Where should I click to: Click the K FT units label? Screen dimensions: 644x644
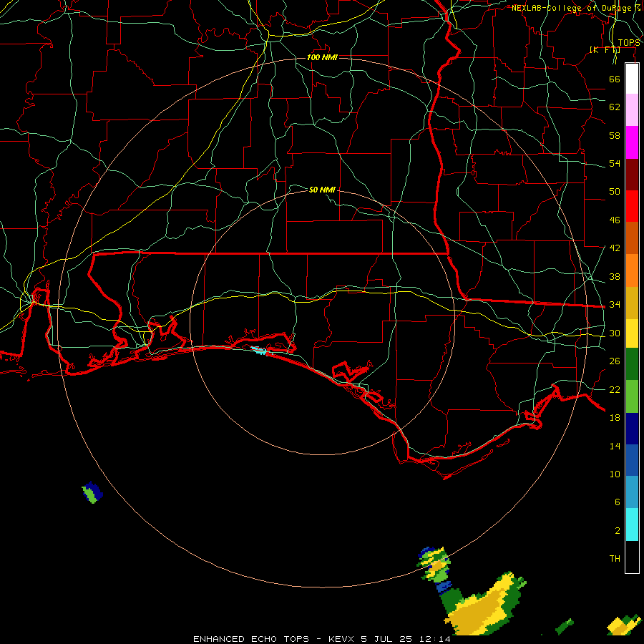(605, 49)
